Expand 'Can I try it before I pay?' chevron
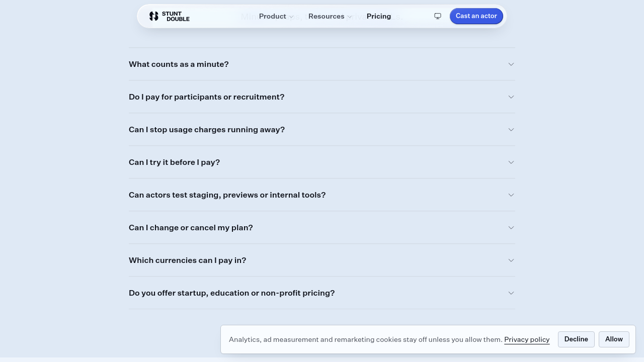644x362 pixels. [511, 162]
